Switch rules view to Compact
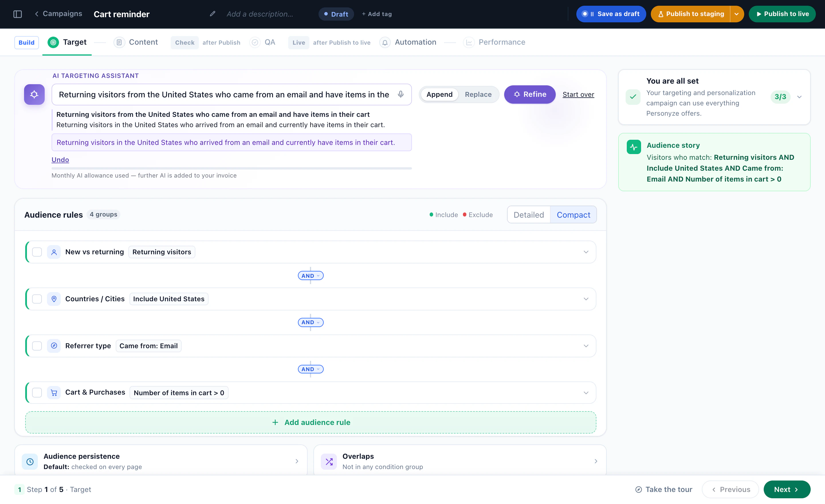Viewport: 825px width, 504px height. (x=573, y=215)
